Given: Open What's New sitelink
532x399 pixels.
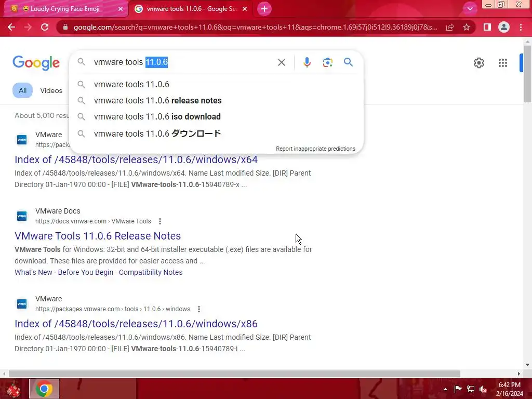Looking at the screenshot, I should 33,272.
